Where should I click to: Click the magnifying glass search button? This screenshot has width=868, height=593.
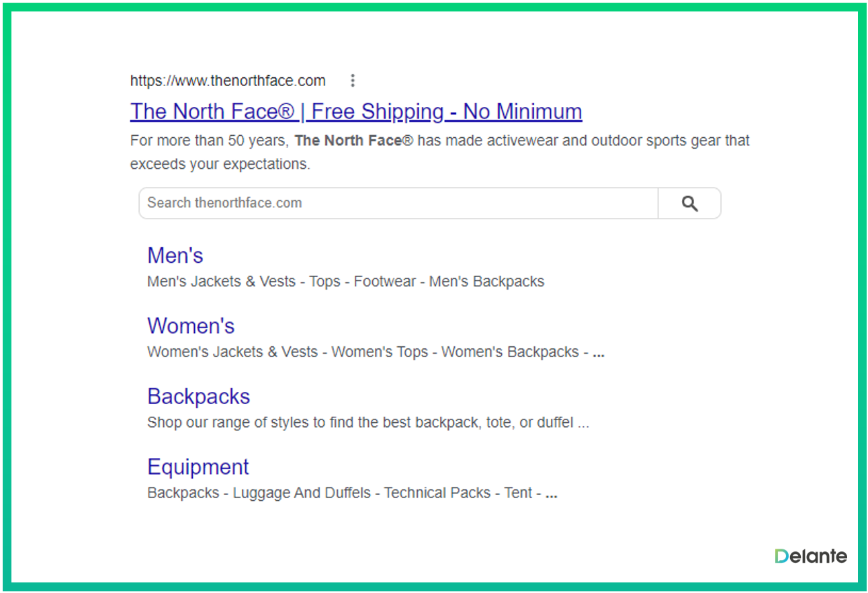point(689,203)
